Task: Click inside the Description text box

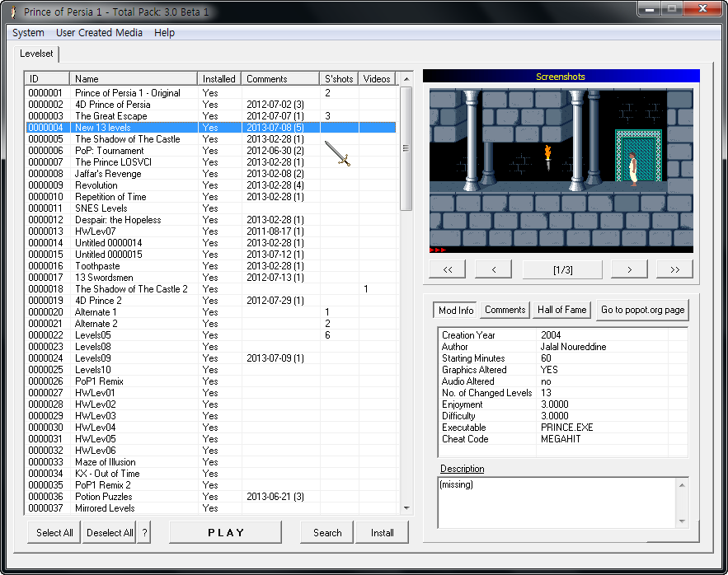Action: [x=557, y=503]
